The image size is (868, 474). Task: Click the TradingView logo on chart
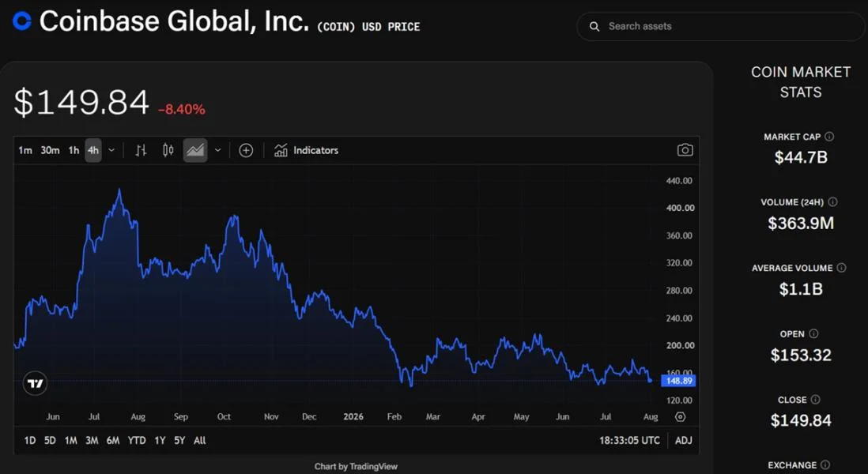pos(36,383)
